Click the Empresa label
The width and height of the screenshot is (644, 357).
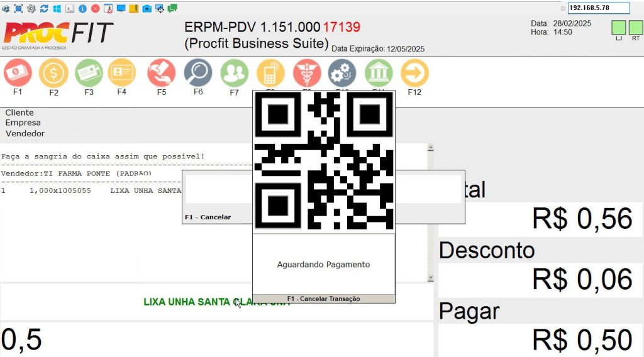tap(23, 123)
